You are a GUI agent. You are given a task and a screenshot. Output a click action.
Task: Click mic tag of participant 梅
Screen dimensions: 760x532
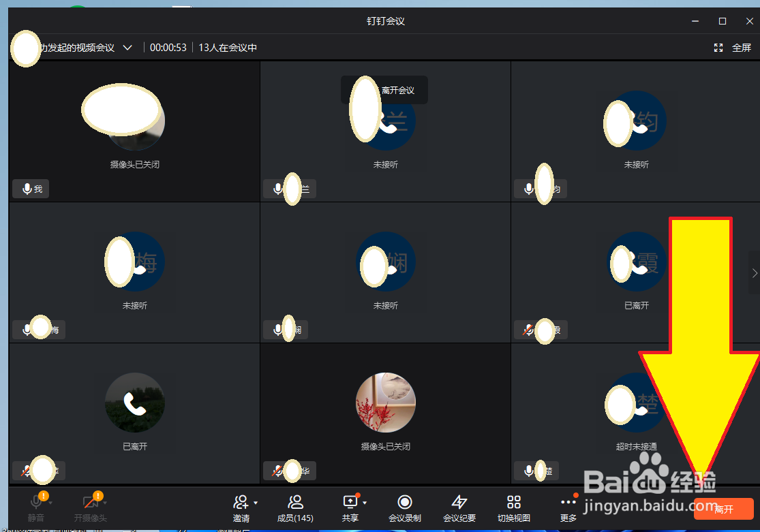tap(39, 330)
